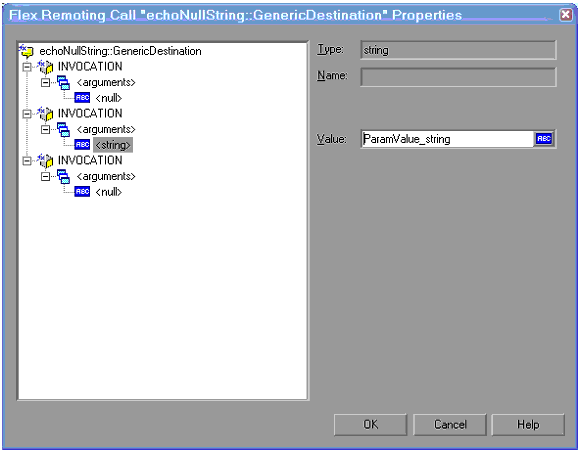Viewport: 581px width, 452px height.
Task: Select the third INVOCATION node icon
Action: 46,161
